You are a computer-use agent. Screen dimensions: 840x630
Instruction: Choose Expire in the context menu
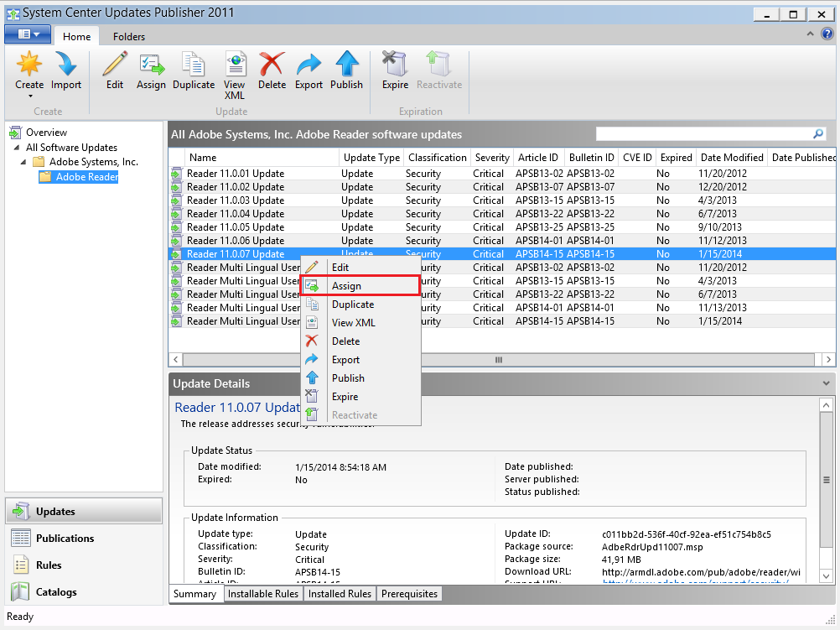361,397
